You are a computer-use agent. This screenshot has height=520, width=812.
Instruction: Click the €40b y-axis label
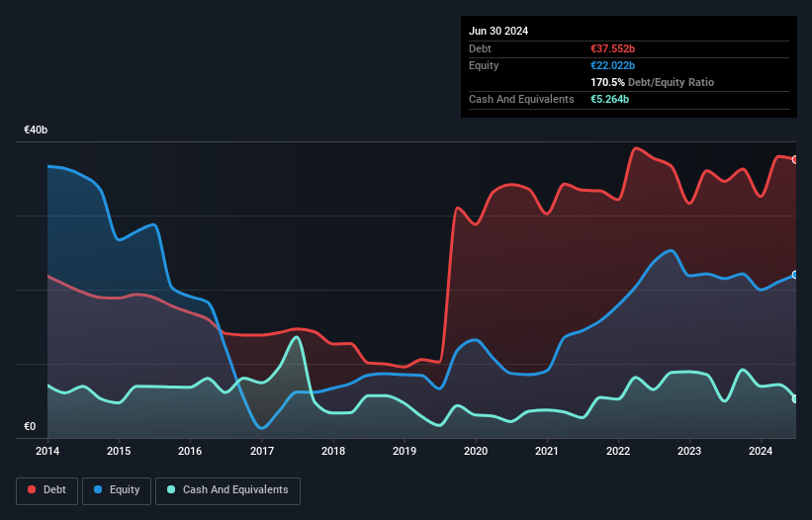(x=36, y=130)
